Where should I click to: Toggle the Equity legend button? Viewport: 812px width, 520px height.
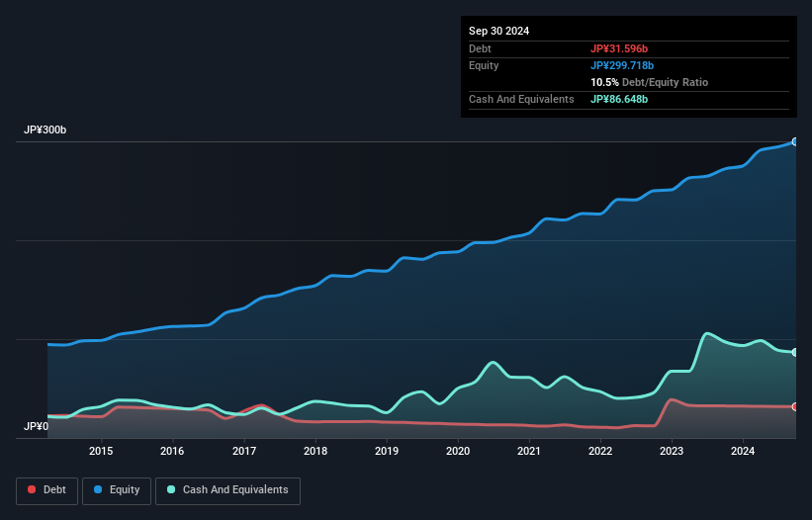[118, 490]
